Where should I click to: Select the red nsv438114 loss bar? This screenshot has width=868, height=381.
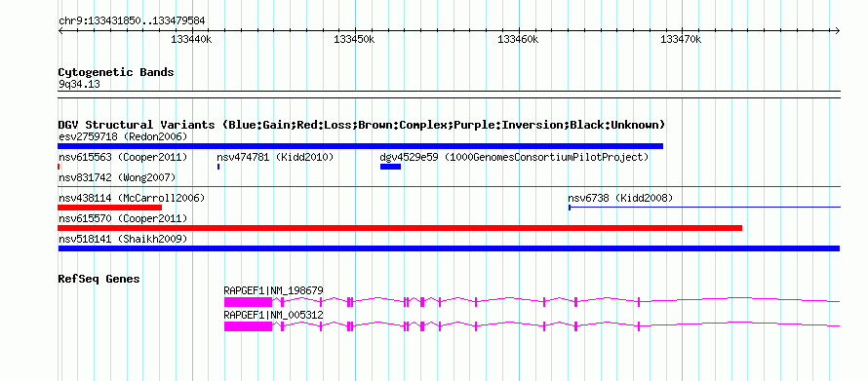click(x=109, y=208)
